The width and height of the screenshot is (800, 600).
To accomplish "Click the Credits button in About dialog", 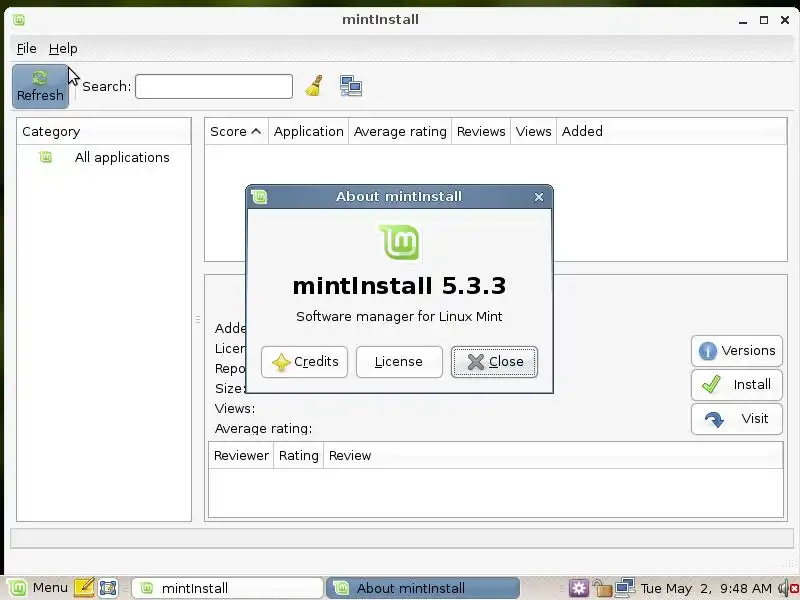I will (x=305, y=362).
